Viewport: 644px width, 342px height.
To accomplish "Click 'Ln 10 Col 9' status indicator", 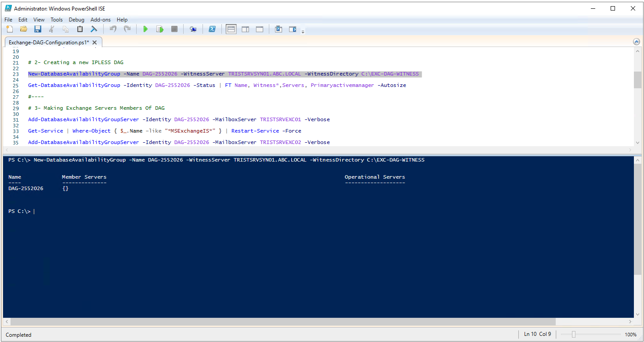I will coord(537,334).
